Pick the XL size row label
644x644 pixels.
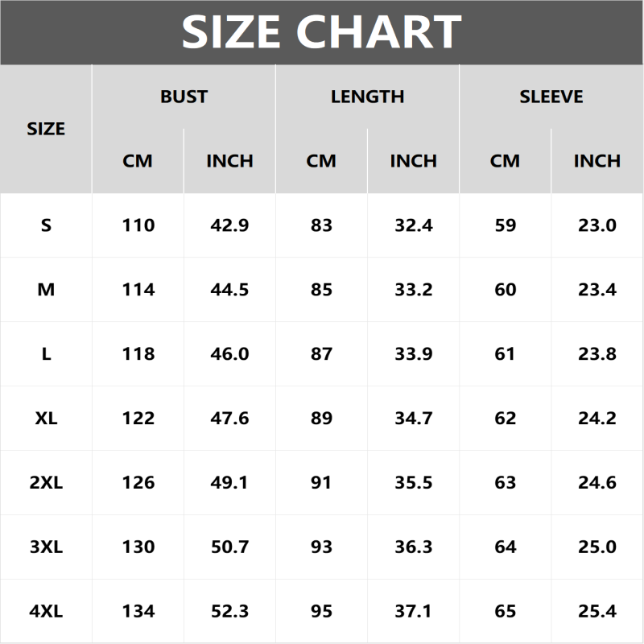click(46, 419)
